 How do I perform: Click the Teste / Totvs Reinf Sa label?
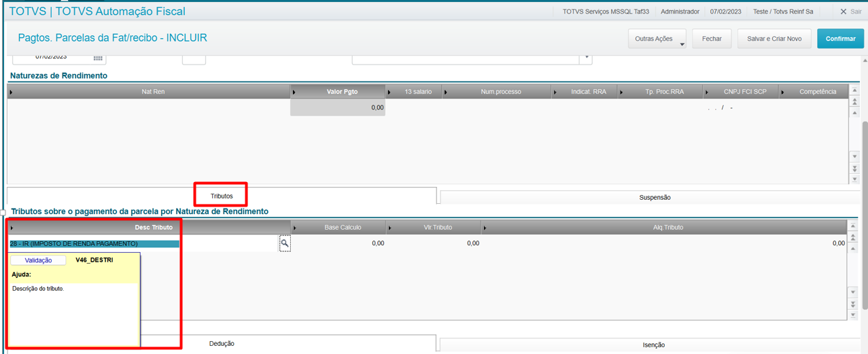[783, 12]
